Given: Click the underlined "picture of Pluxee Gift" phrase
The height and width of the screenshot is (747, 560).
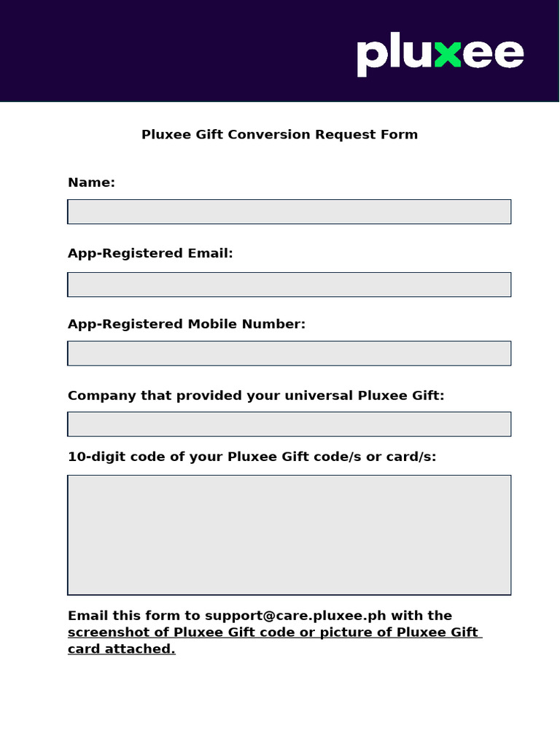Looking at the screenshot, I should 393,632.
